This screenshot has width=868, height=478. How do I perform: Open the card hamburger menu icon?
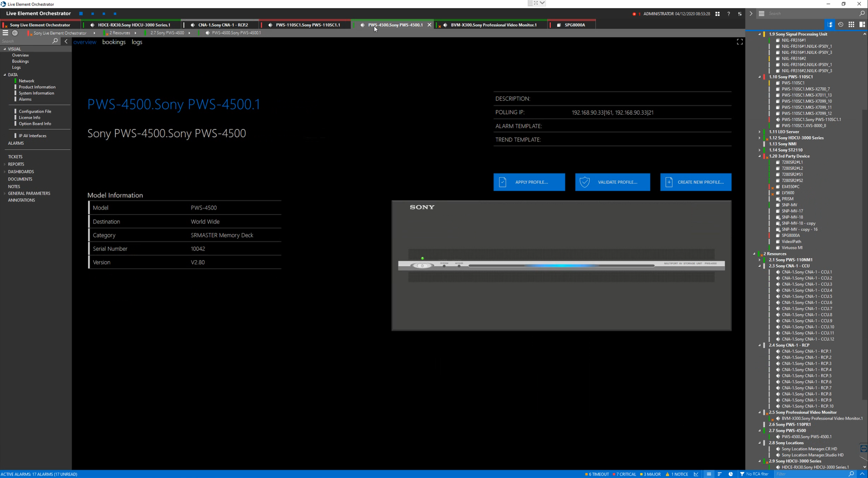[5, 33]
